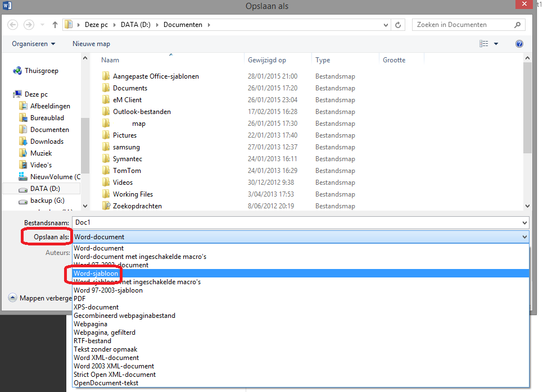Expand the Bestandsnaam dropdown arrow
The image size is (543, 392).
524,223
